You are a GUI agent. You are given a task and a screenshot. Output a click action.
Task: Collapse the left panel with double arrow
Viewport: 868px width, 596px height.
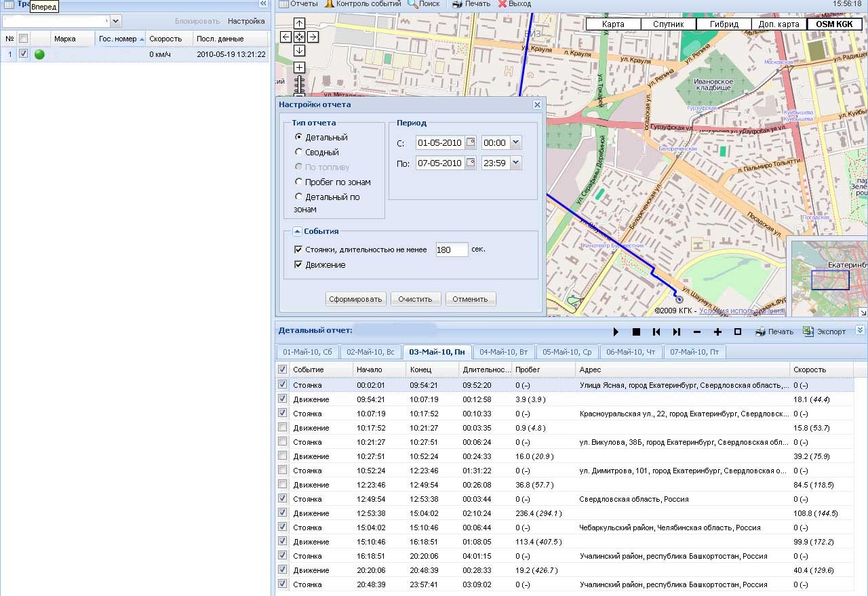click(263, 4)
